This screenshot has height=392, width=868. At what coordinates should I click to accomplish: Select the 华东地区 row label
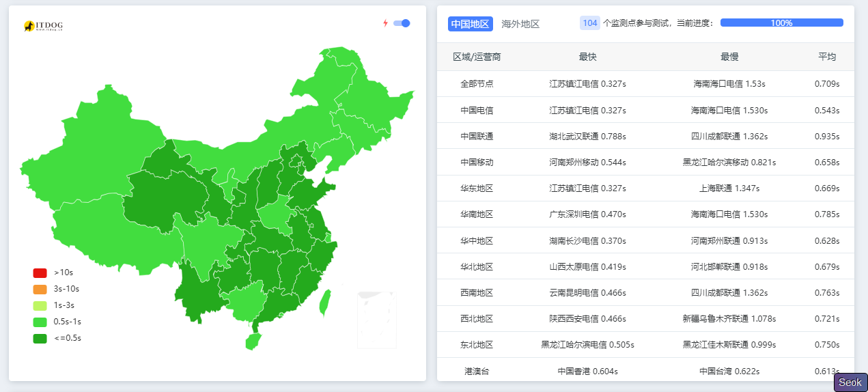tap(477, 188)
